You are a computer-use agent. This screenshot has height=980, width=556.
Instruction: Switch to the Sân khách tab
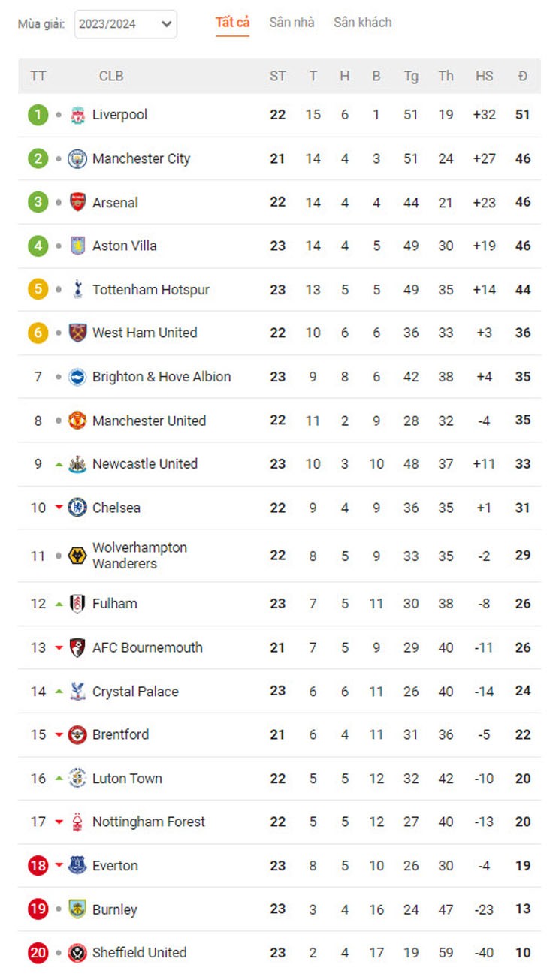click(362, 23)
